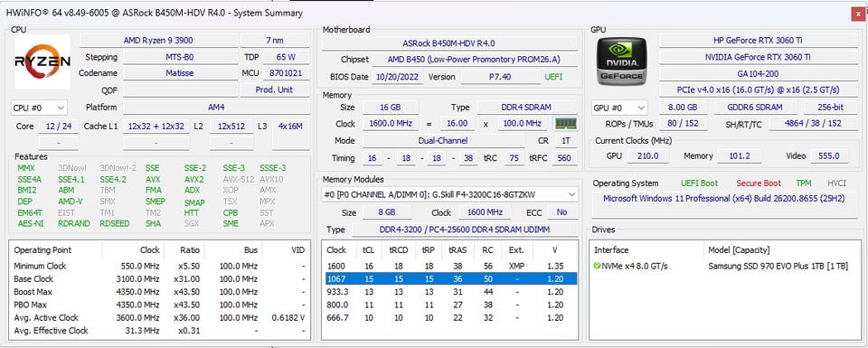Screen dimensions: 868x348
Task: Open the CPU #0 selector dropdown
Action: pos(39,108)
